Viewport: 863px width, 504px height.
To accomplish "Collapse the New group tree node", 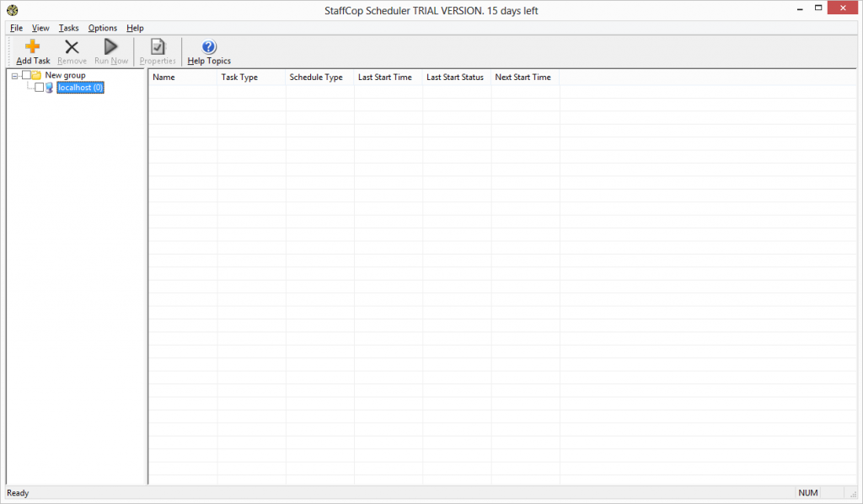I will click(15, 76).
